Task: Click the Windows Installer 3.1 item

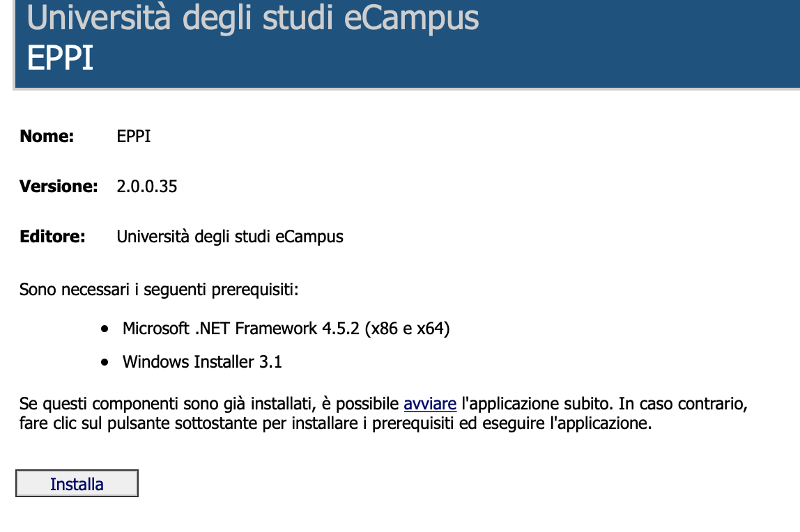Action: 202,362
